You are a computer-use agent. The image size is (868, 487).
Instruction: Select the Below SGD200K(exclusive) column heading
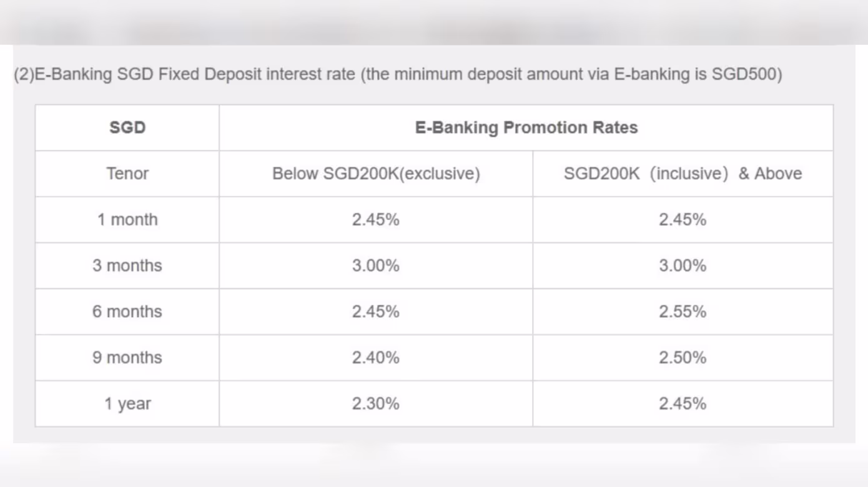click(x=376, y=174)
